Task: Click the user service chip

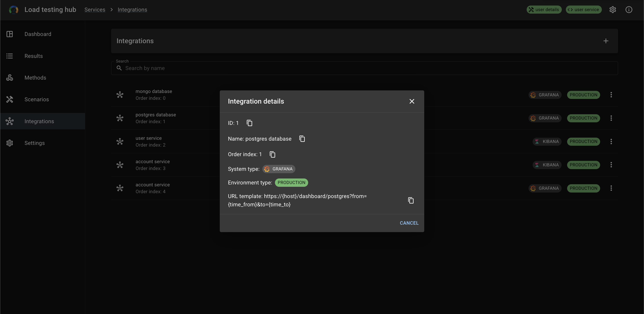Action: tap(584, 10)
